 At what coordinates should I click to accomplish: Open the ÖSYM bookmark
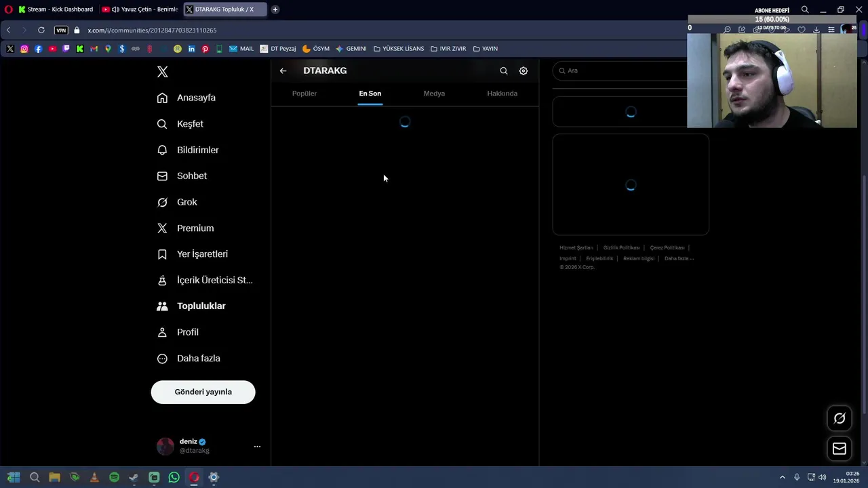(x=316, y=49)
